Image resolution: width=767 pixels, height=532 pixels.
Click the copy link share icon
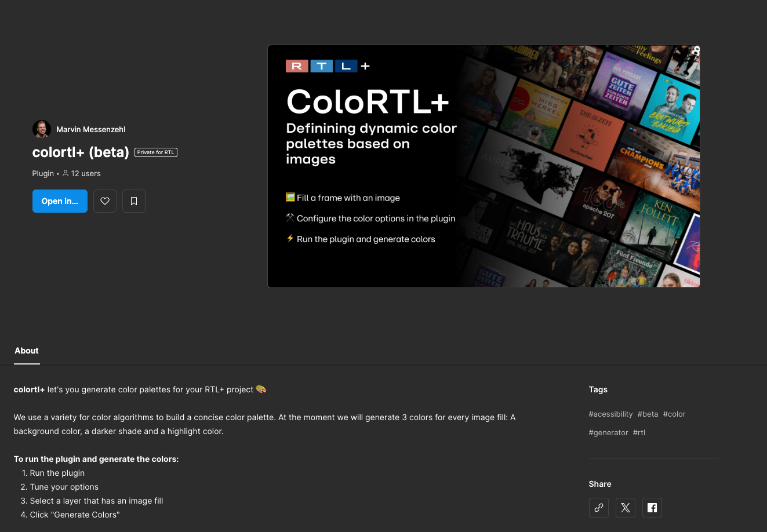coord(599,508)
